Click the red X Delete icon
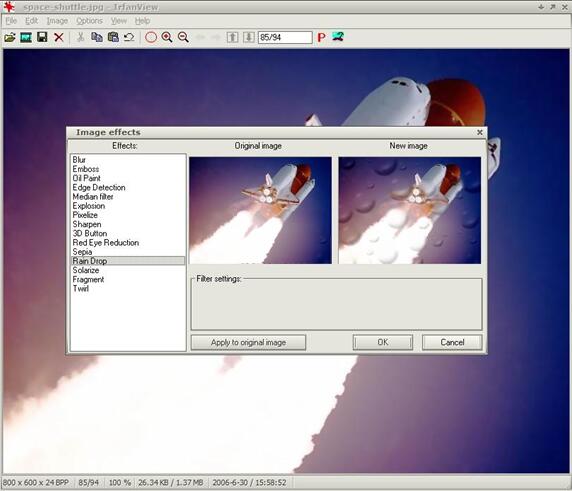This screenshot has height=491, width=572. click(59, 37)
